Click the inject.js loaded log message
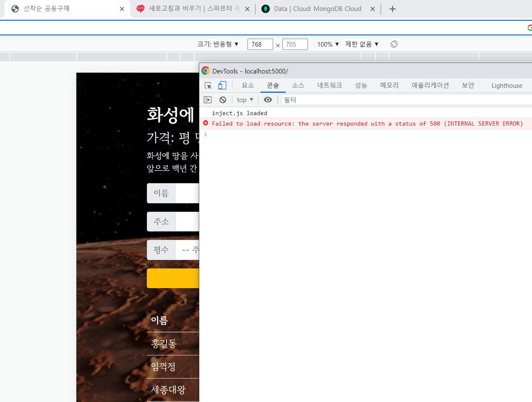Image resolution: width=532 pixels, height=402 pixels. click(240, 113)
